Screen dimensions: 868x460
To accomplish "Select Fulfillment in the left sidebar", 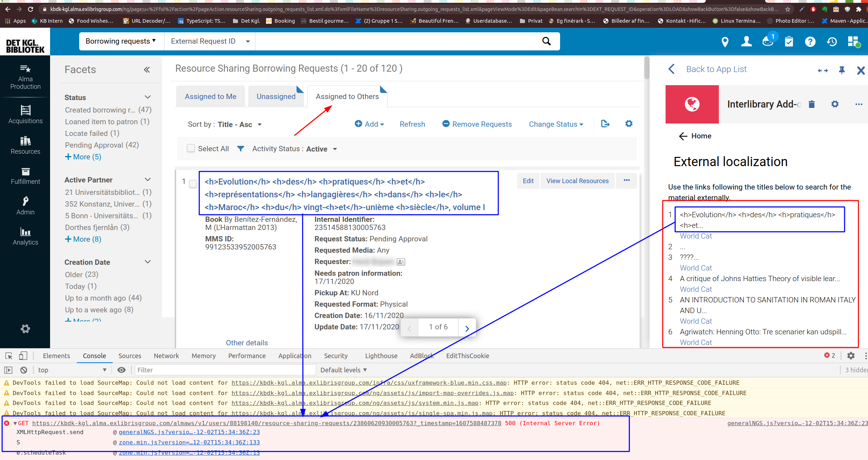I will coord(25,176).
